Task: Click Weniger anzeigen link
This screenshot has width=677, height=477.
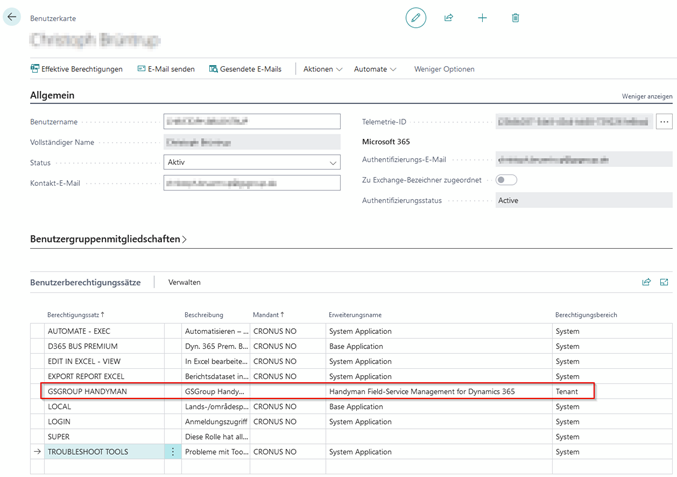Action: [647, 96]
